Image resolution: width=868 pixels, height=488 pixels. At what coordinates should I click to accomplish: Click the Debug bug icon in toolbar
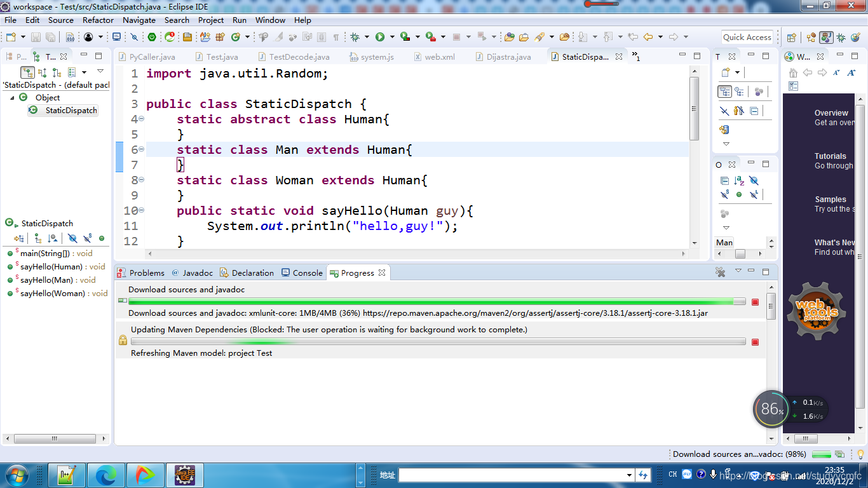pos(355,37)
